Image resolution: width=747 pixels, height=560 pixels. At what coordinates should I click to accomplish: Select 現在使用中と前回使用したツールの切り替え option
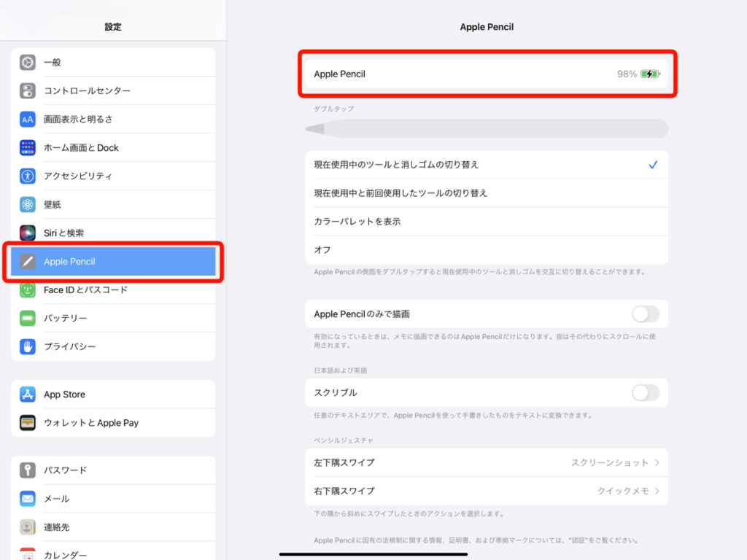487,193
